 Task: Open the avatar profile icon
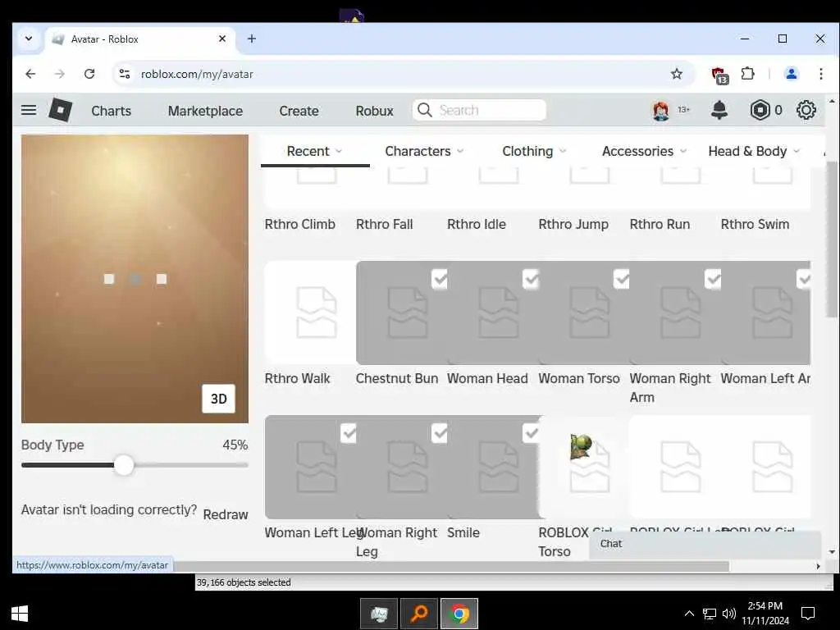661,111
